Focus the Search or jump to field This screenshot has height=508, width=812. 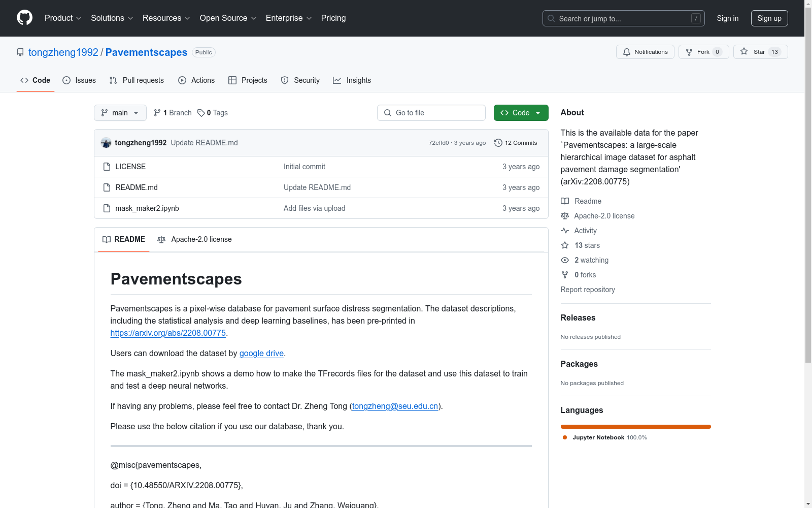[624, 18]
